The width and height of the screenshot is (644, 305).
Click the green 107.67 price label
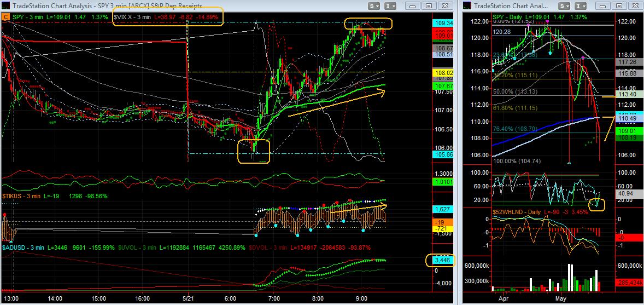443,87
